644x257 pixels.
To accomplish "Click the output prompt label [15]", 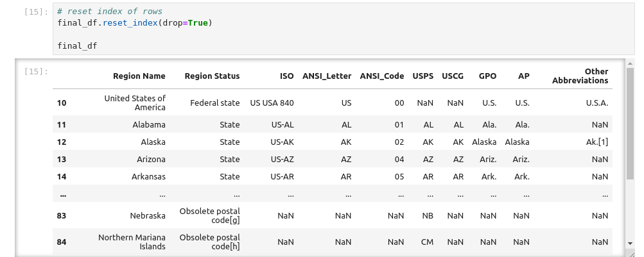I will pyautogui.click(x=35, y=71).
